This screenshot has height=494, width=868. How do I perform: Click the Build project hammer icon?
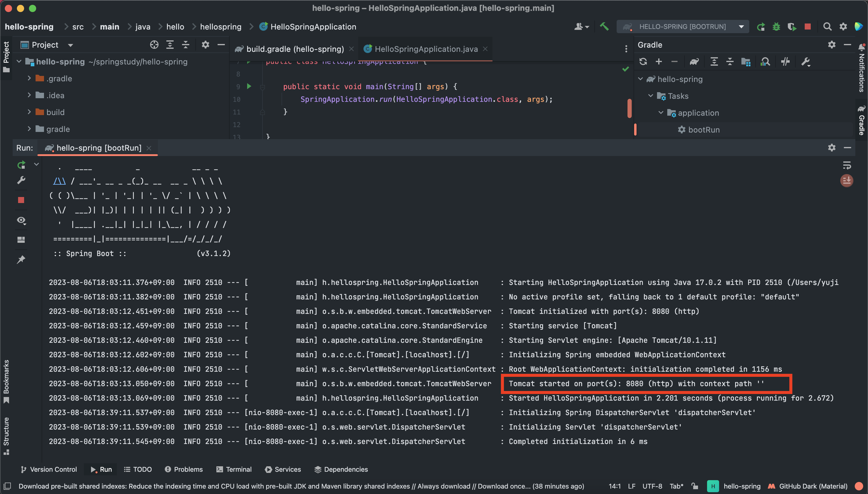pos(604,27)
